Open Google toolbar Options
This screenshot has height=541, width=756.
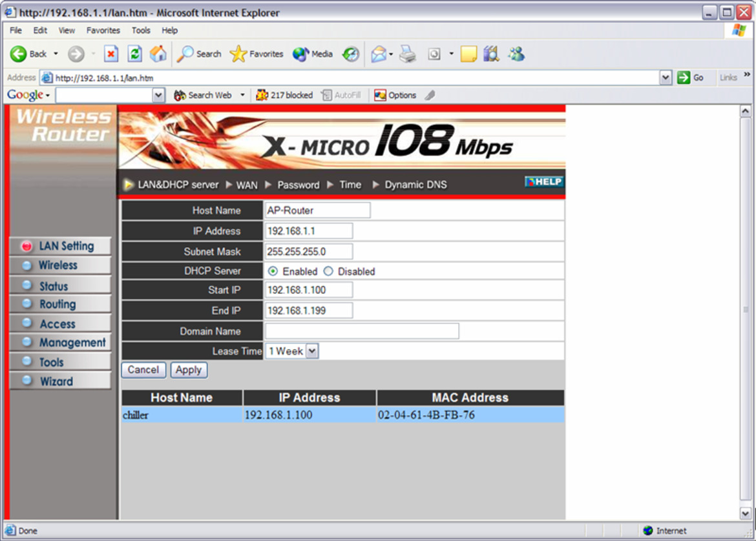click(x=395, y=96)
